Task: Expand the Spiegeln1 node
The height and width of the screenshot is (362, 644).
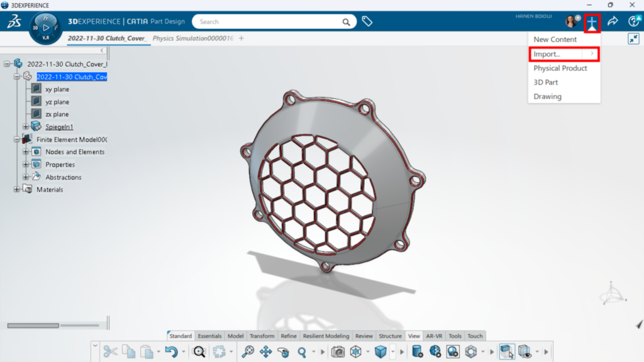Action: pyautogui.click(x=25, y=127)
